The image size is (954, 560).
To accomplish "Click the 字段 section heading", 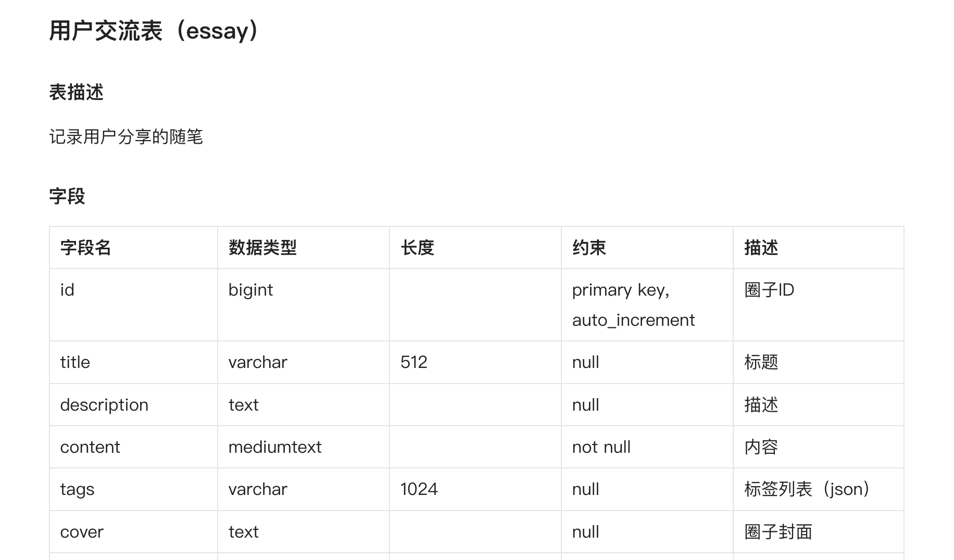I will coord(67,196).
